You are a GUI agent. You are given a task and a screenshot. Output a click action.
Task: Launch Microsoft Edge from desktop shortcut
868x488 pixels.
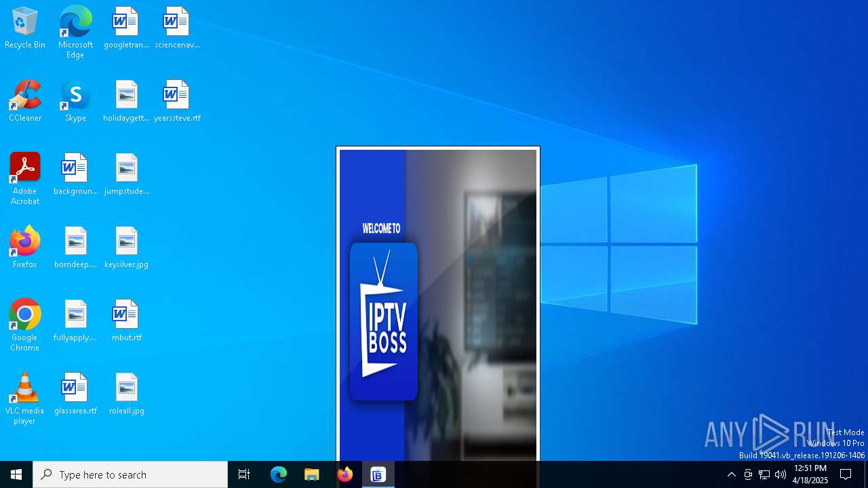coord(75,32)
